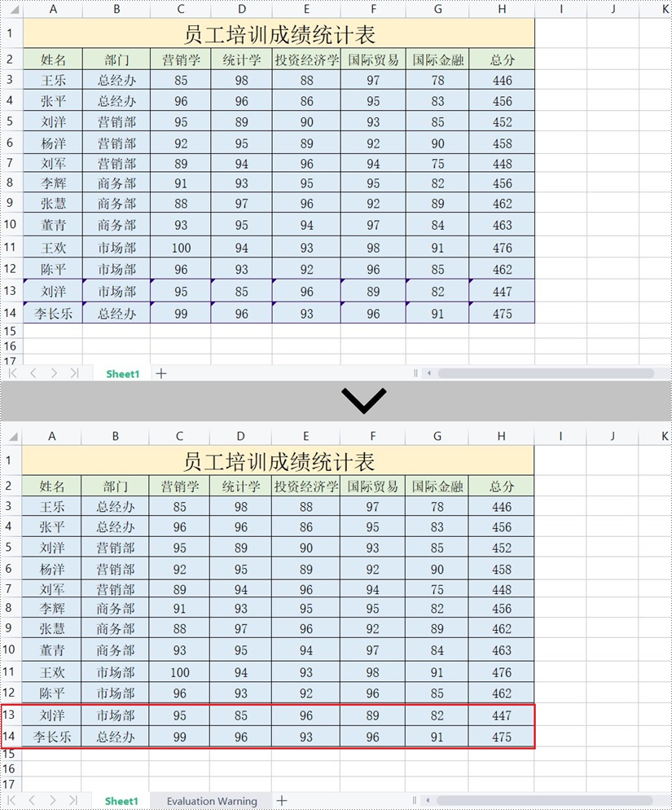Select row 14 header in lower spreadsheet

point(9,736)
